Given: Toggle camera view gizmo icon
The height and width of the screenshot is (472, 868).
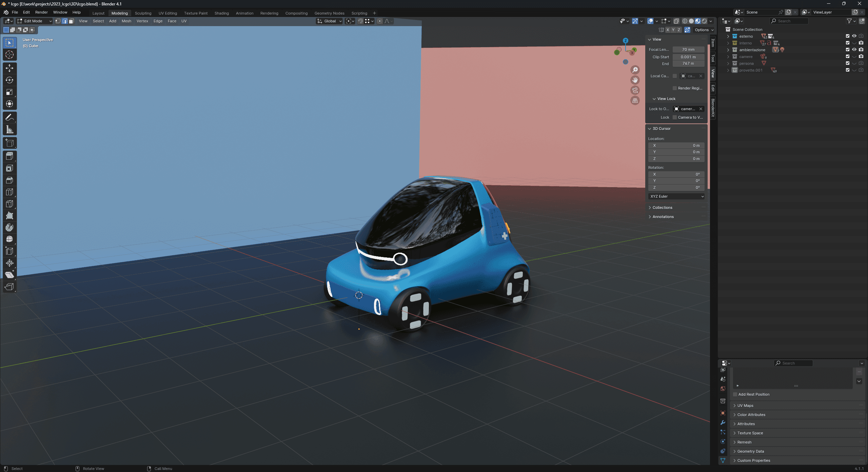Looking at the screenshot, I should (x=635, y=90).
